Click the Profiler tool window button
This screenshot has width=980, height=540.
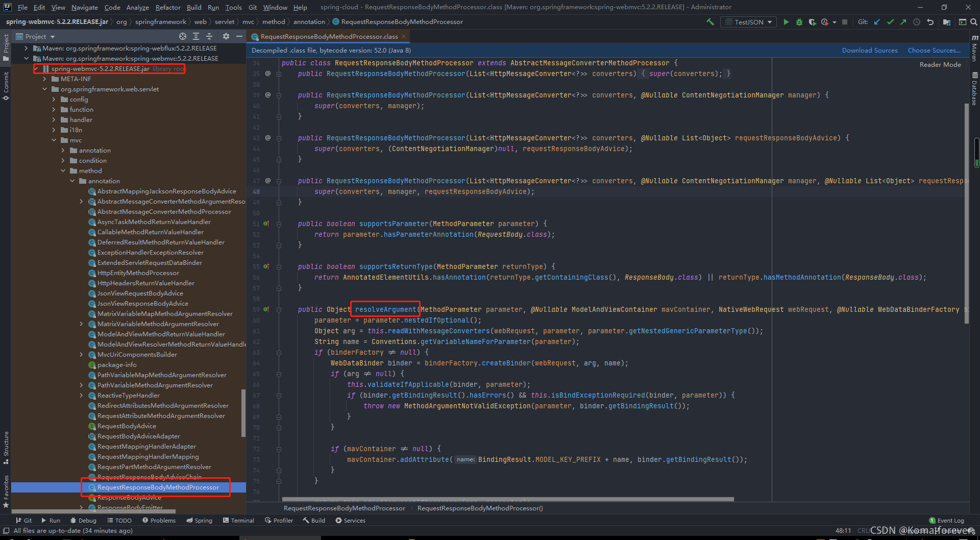pyautogui.click(x=279, y=521)
